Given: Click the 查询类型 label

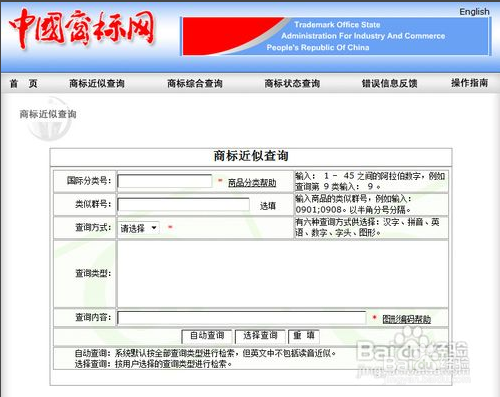Looking at the screenshot, I should tap(93, 274).
